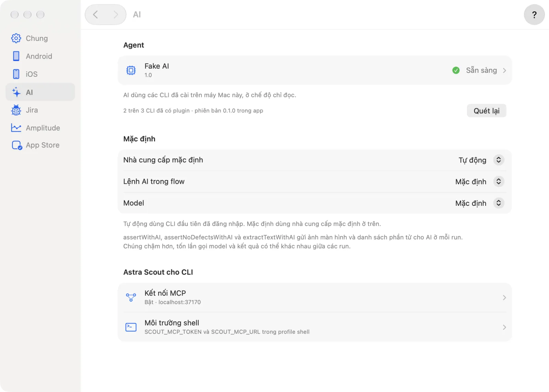Switch to the Amplitude settings section
The height and width of the screenshot is (392, 549).
[x=40, y=128]
